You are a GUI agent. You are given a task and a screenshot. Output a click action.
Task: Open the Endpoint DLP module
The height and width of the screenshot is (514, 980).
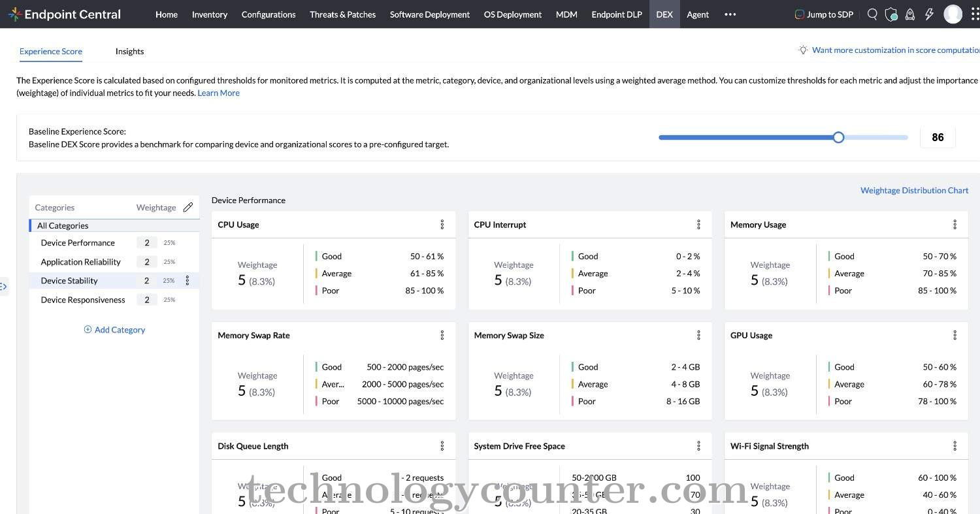pyautogui.click(x=617, y=14)
